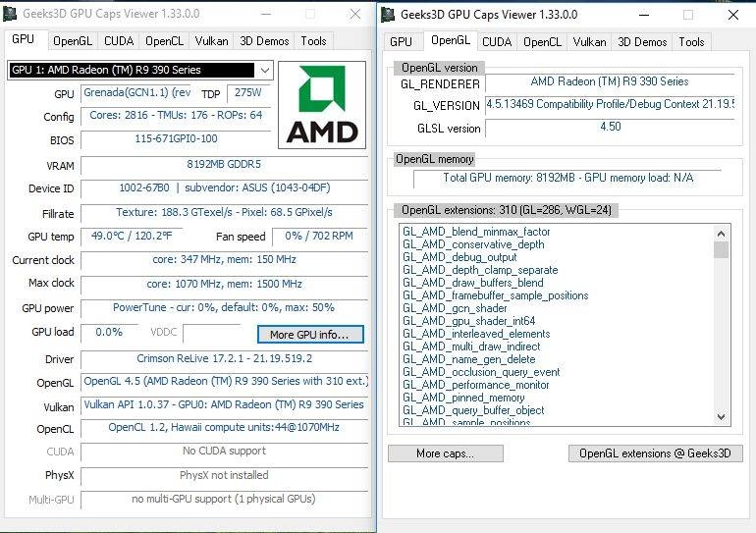The width and height of the screenshot is (756, 533).
Task: Click down arrow of extensions list scrollbar
Action: [x=722, y=417]
